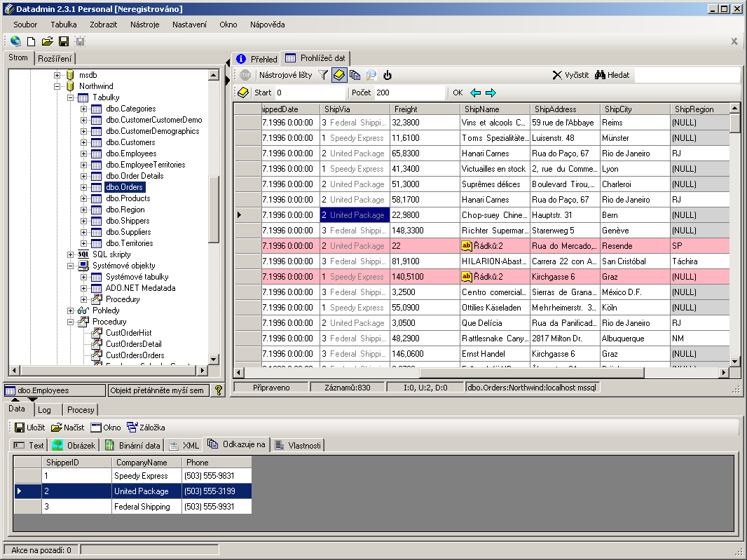Click the Pohledy glasses icon in tree
747x560 pixels.
[x=83, y=310]
